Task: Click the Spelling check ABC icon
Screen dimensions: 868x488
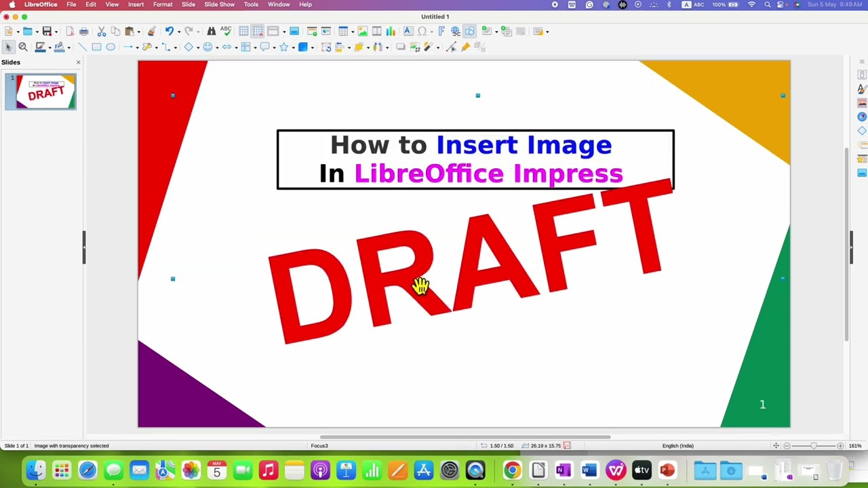Action: 226,31
